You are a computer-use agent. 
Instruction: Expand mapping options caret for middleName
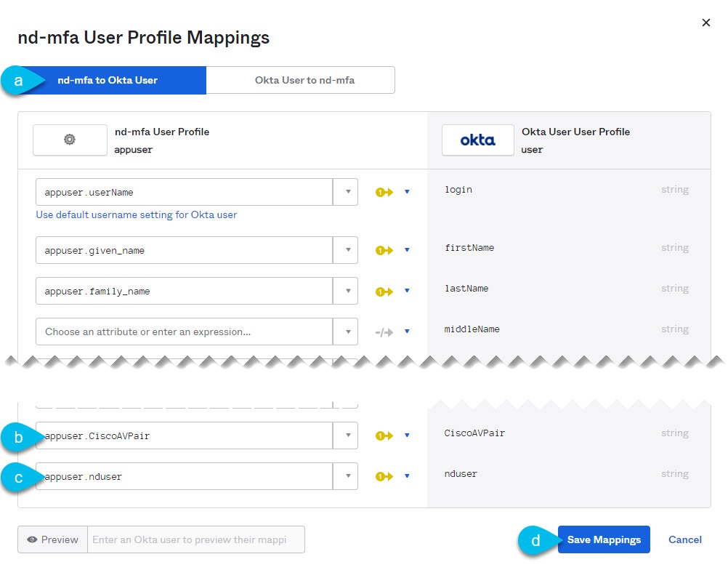point(407,332)
